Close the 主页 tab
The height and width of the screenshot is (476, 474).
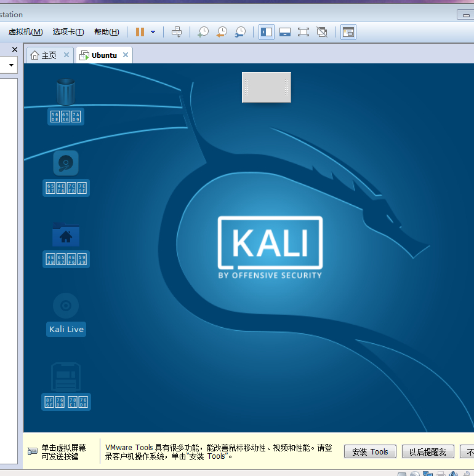point(66,55)
